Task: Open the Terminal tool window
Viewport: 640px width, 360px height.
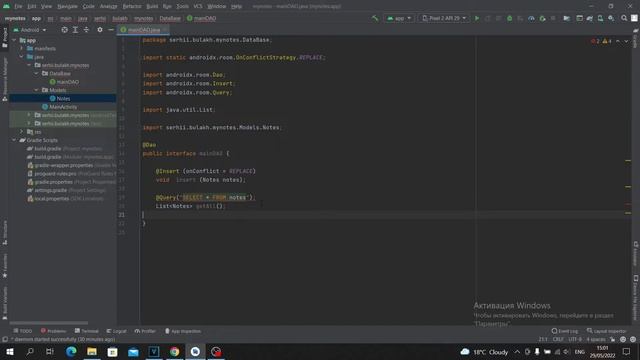Action: (87, 331)
